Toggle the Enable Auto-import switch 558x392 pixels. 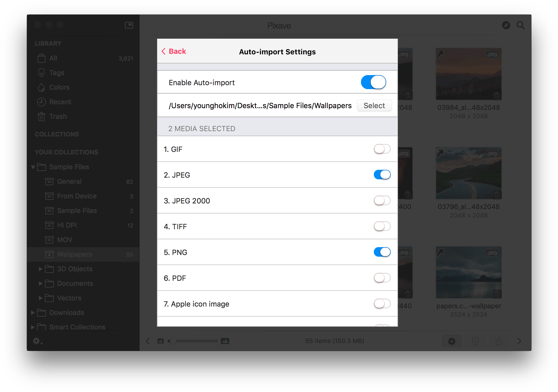(373, 82)
